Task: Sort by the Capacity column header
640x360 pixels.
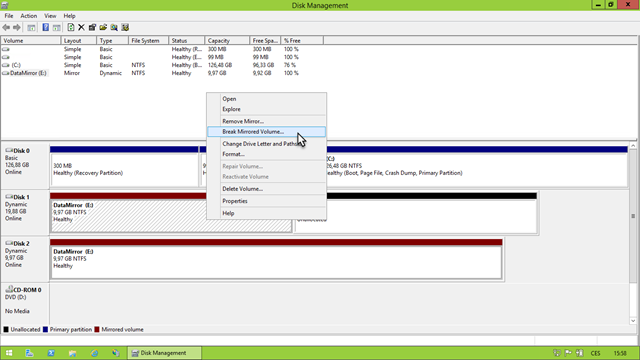Action: coord(227,40)
